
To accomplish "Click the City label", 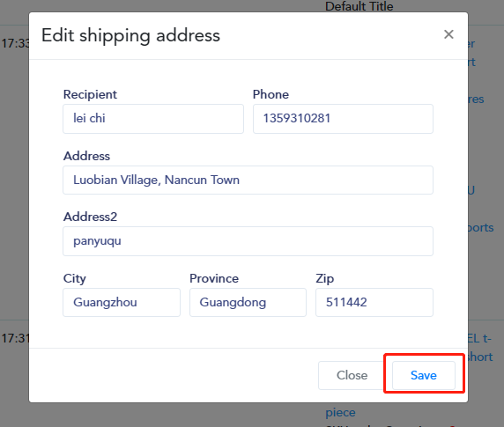I will [75, 278].
